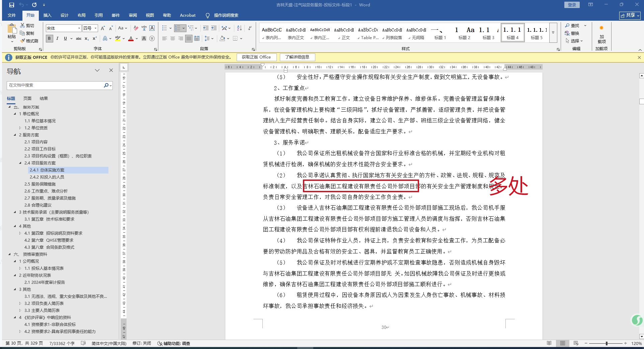Toggle right text alignment
The image size is (644, 349).
click(181, 38)
